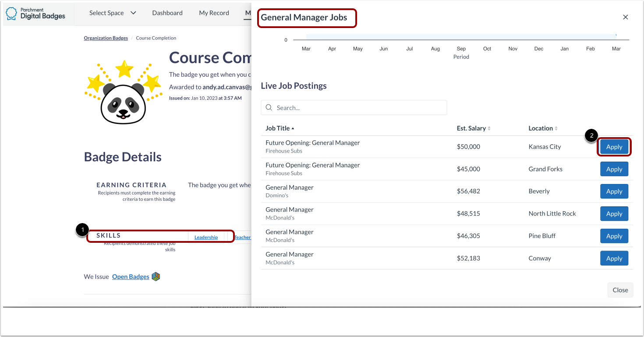The width and height of the screenshot is (644, 337).
Task: Follow the Open Badges link
Action: click(131, 277)
